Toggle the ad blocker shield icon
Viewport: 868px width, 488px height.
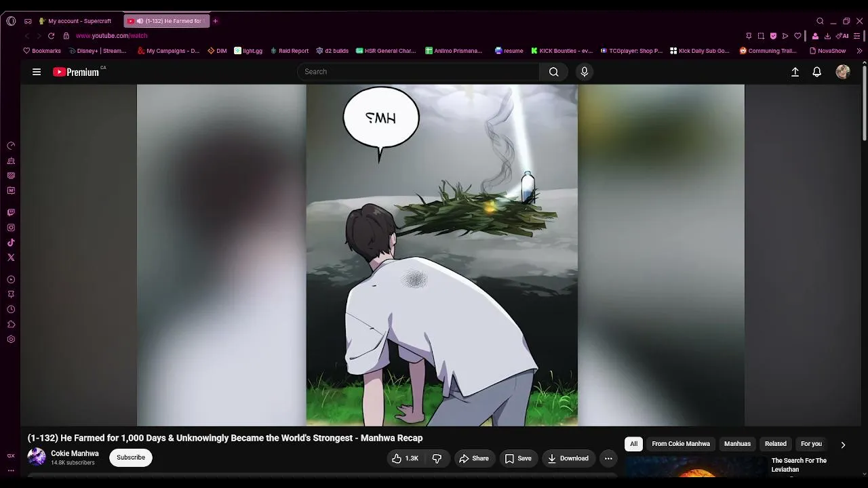click(773, 36)
